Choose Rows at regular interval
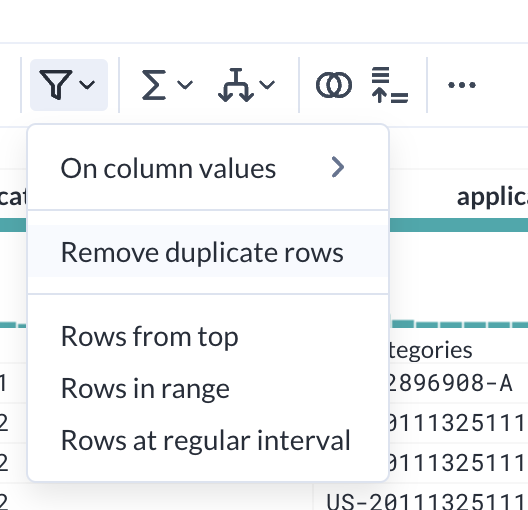 tap(208, 440)
